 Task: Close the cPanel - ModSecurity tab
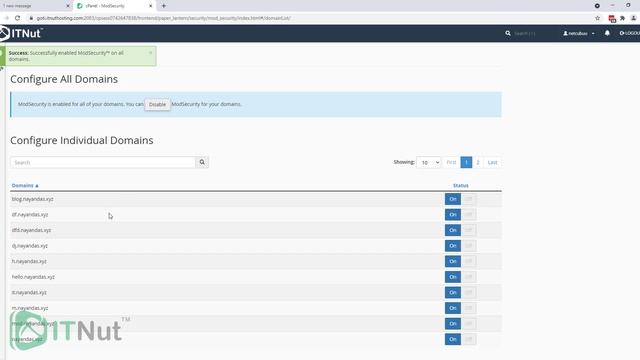point(151,6)
